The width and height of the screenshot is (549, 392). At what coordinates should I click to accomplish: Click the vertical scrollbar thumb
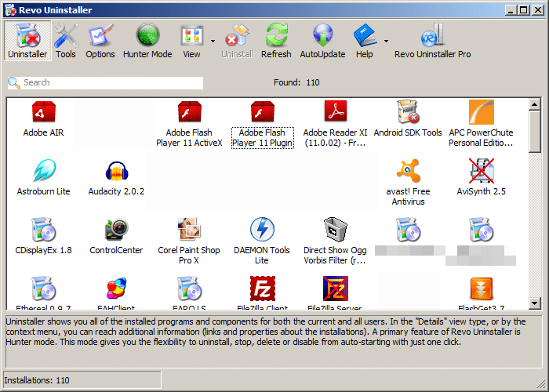[x=535, y=132]
